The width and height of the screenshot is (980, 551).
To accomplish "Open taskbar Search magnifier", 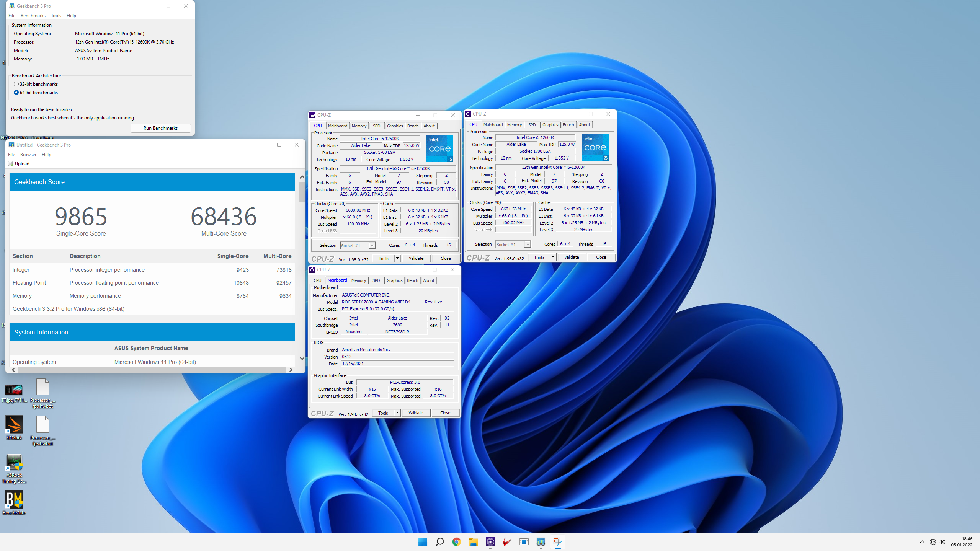I will tap(439, 542).
